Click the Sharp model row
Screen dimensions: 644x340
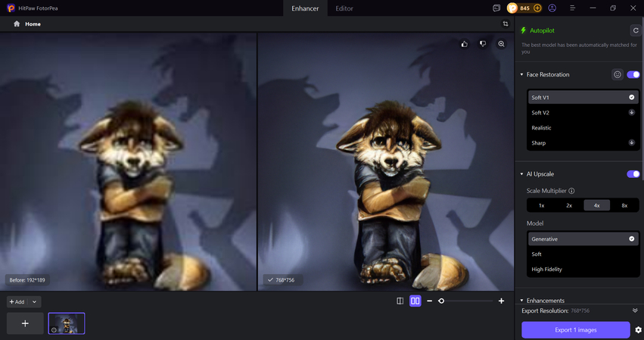[583, 143]
